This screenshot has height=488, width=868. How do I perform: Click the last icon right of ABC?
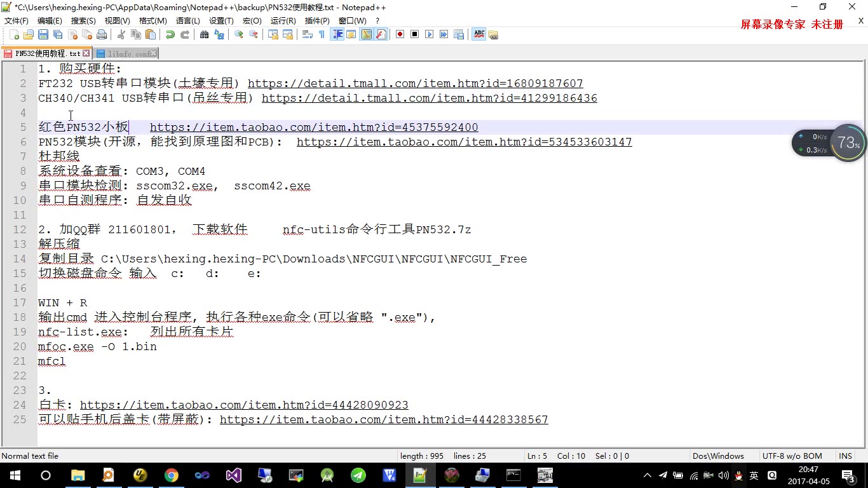coord(493,34)
